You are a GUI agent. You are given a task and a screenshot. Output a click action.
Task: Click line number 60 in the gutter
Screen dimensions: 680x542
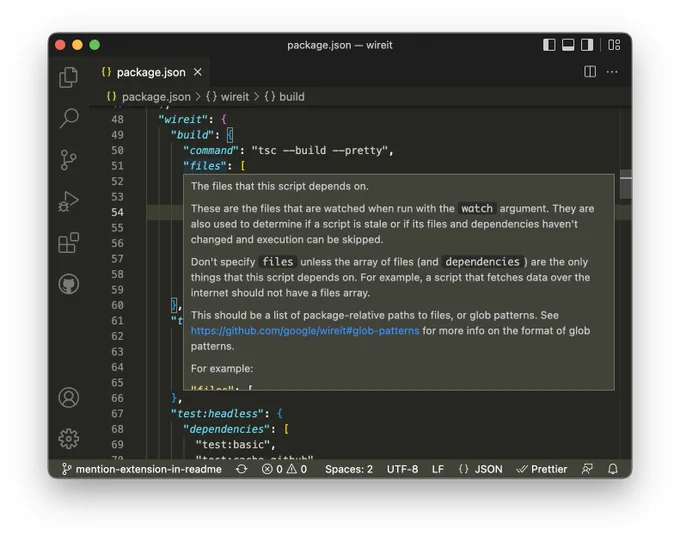tap(117, 305)
